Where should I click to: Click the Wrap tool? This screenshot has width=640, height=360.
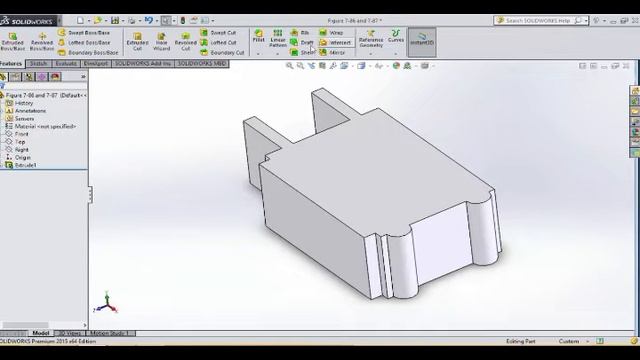click(331, 33)
